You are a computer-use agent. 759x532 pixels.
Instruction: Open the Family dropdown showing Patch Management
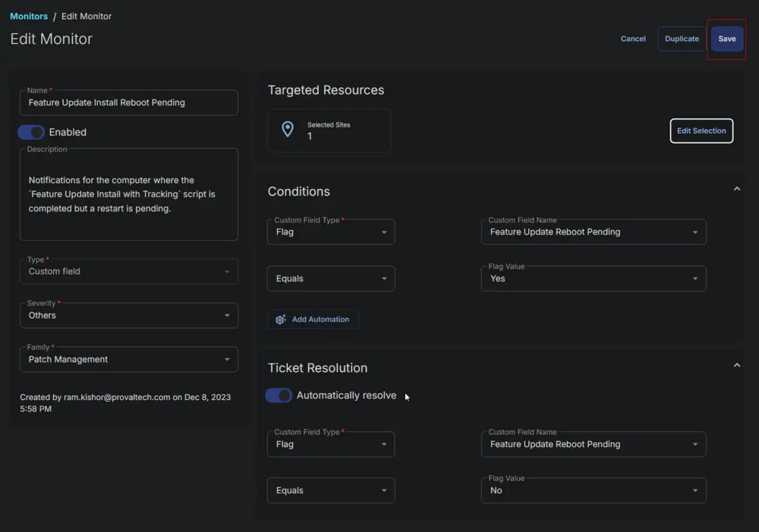point(129,359)
